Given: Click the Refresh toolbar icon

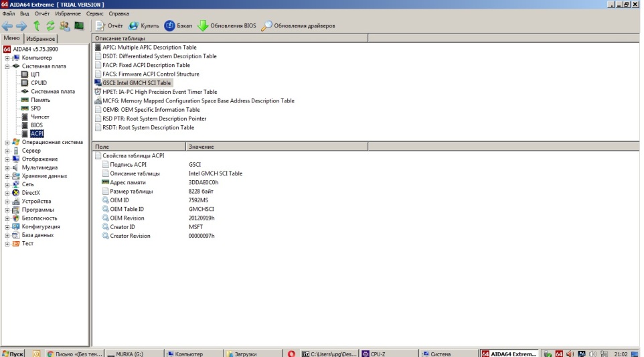Looking at the screenshot, I should click(50, 26).
